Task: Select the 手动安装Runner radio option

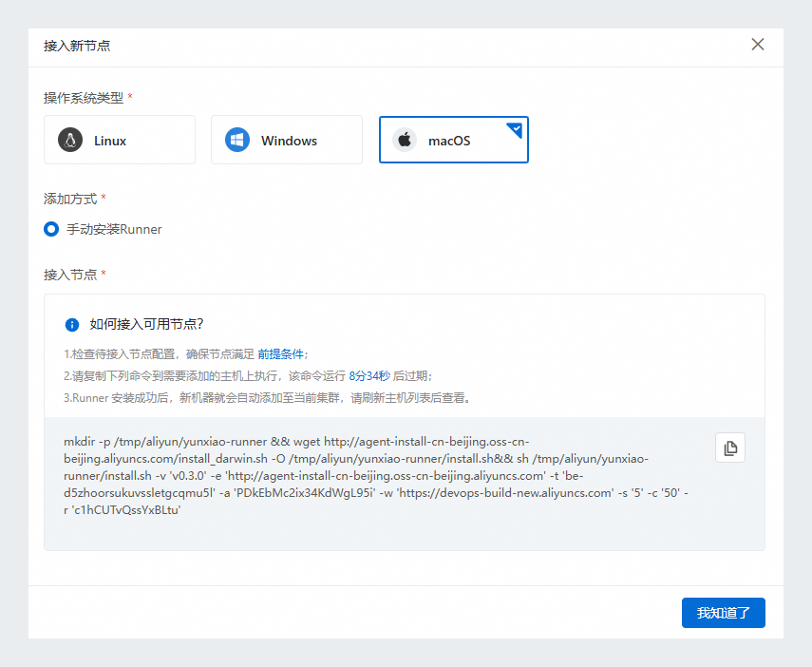Action: coord(51,229)
